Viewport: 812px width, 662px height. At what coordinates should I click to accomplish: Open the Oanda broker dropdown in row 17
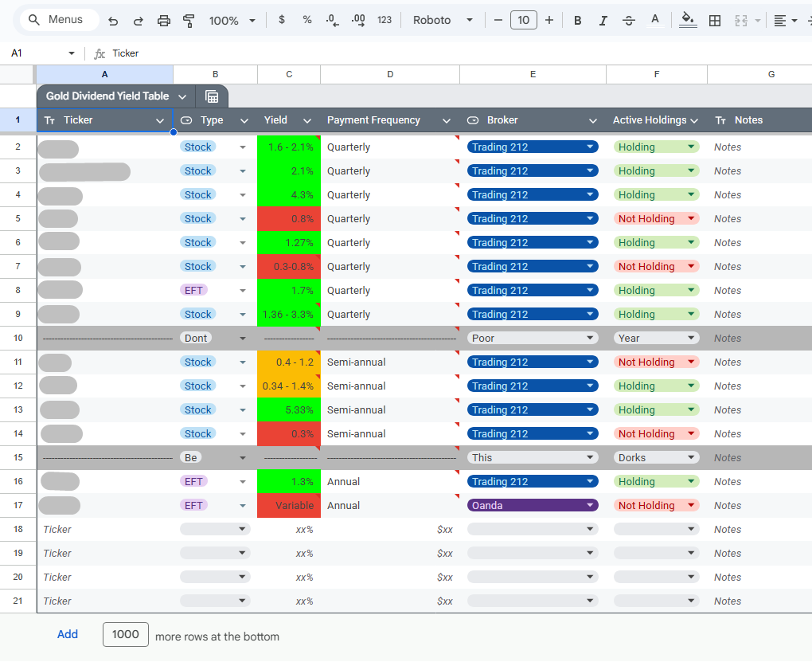pyautogui.click(x=533, y=505)
